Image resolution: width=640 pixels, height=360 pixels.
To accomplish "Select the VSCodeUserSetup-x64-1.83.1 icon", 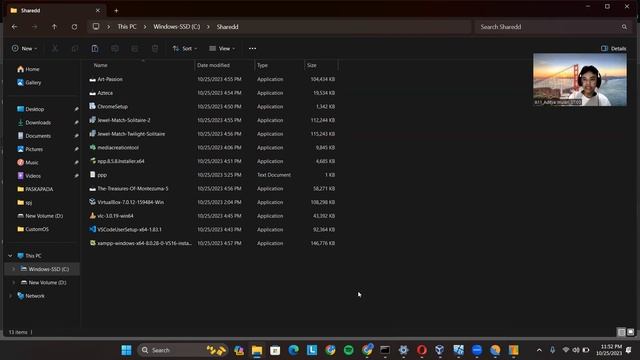I will click(x=93, y=229).
